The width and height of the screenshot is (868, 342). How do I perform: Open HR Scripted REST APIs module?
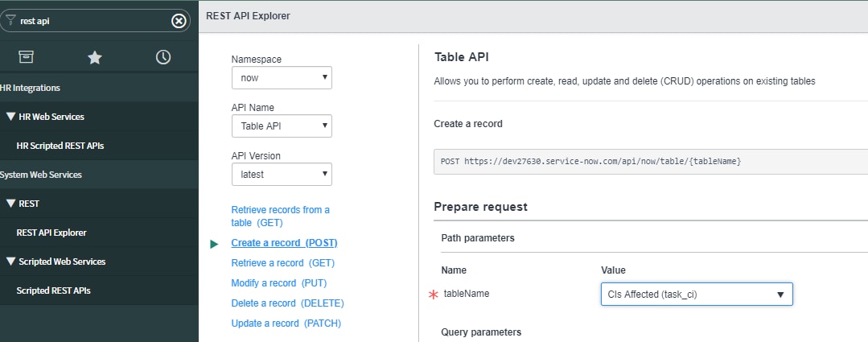60,146
